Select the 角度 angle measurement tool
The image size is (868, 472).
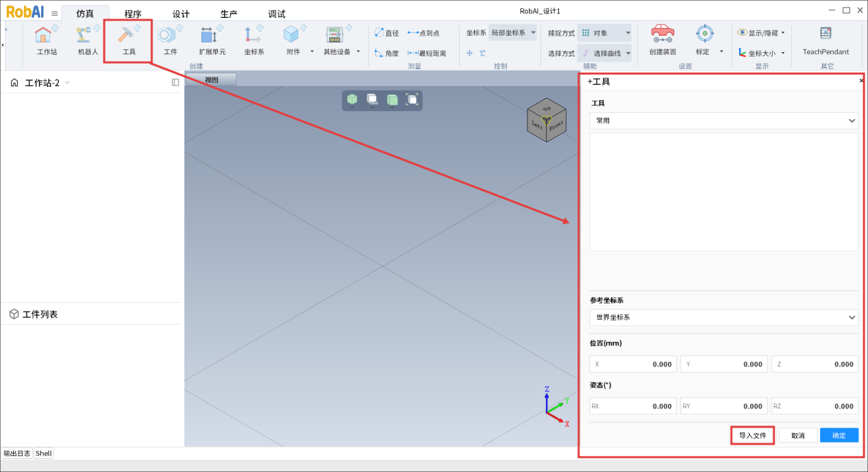coord(386,53)
